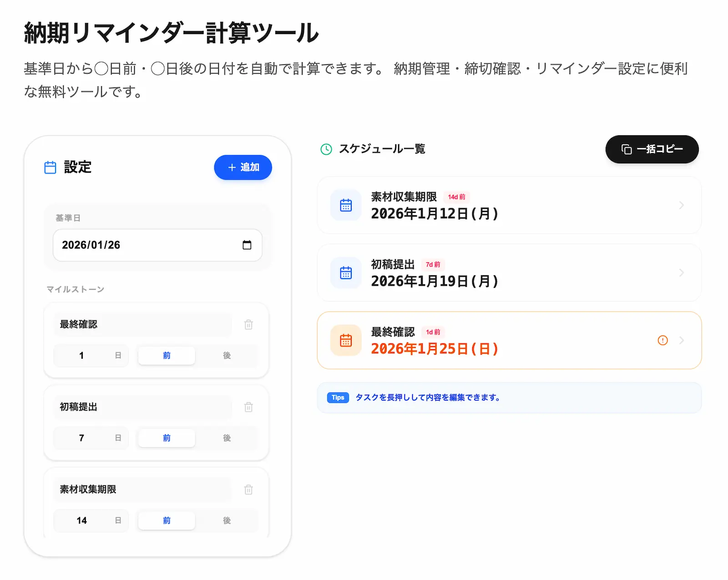Image resolution: width=728 pixels, height=580 pixels.
Task: Select 前 for the 初稿提出 milestone
Action: pyautogui.click(x=167, y=438)
